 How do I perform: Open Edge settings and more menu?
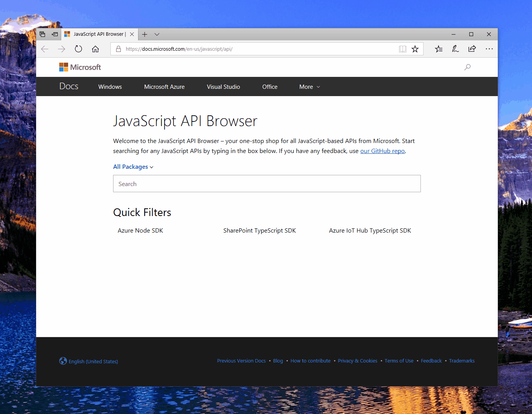[x=489, y=49]
